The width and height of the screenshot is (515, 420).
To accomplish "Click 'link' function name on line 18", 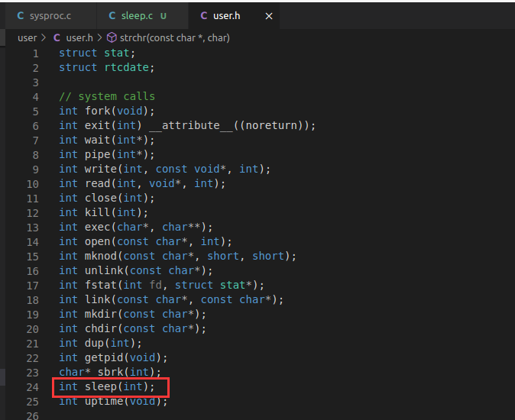I will tap(98, 299).
